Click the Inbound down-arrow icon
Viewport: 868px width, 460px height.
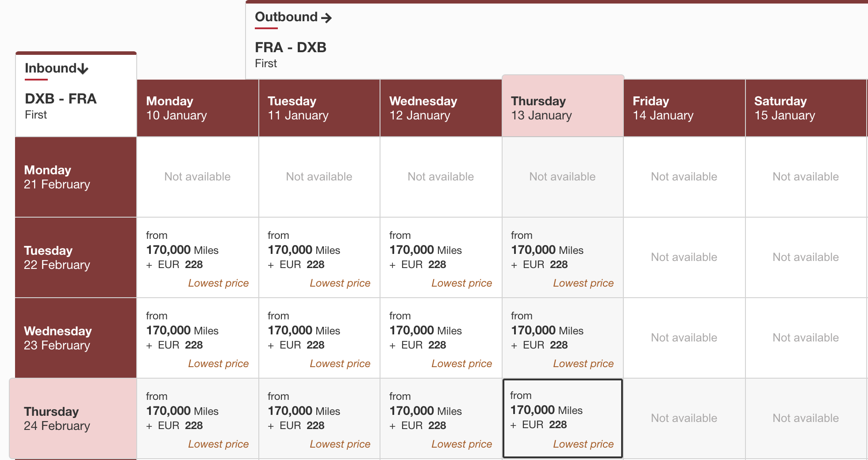tap(83, 69)
